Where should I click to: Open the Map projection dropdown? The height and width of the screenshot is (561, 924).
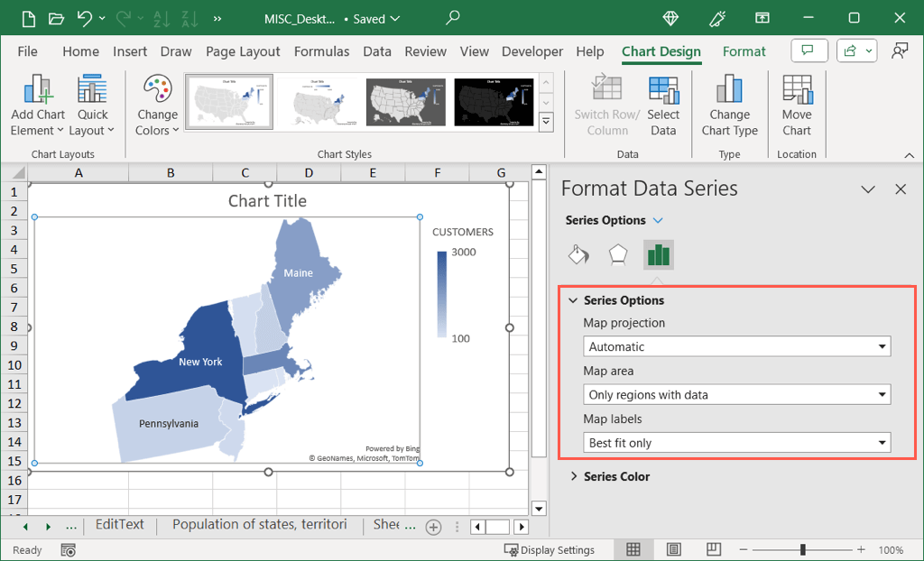tap(736, 346)
